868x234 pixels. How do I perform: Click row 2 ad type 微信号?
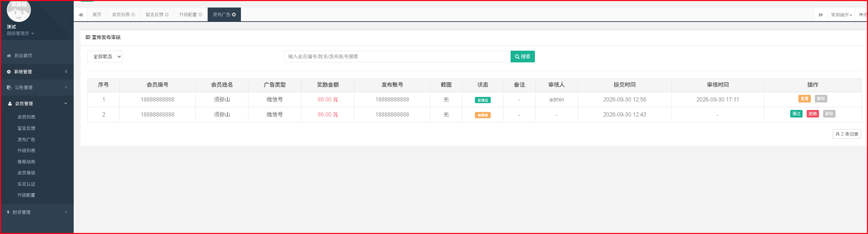(x=275, y=115)
